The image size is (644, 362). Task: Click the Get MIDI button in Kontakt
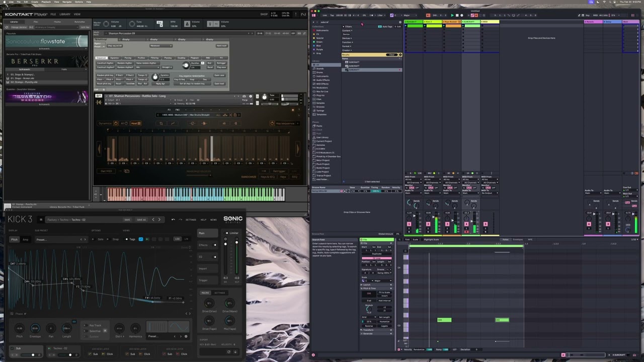point(107,171)
